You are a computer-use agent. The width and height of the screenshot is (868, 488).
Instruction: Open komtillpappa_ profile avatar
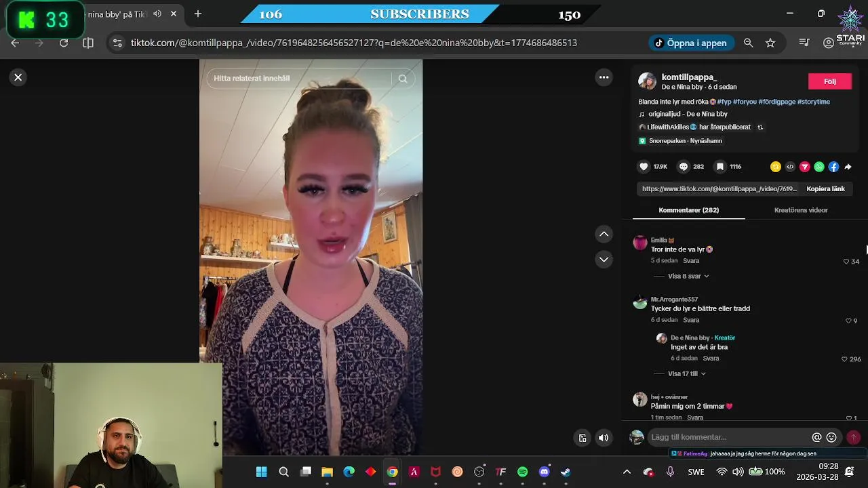coord(647,81)
